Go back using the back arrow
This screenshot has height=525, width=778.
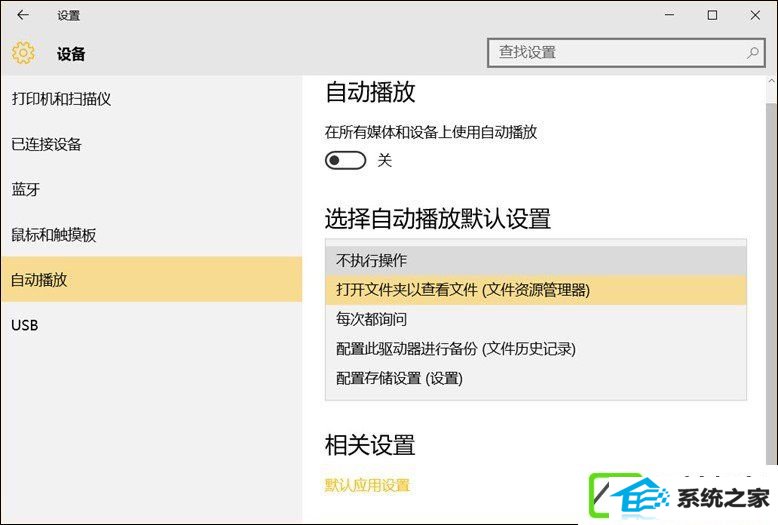pyautogui.click(x=23, y=15)
